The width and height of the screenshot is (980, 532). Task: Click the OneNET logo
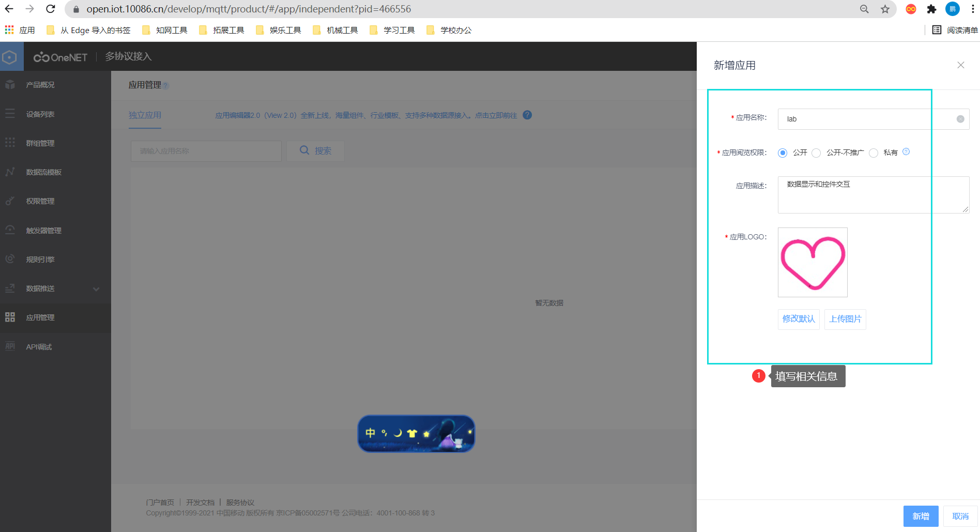click(60, 57)
